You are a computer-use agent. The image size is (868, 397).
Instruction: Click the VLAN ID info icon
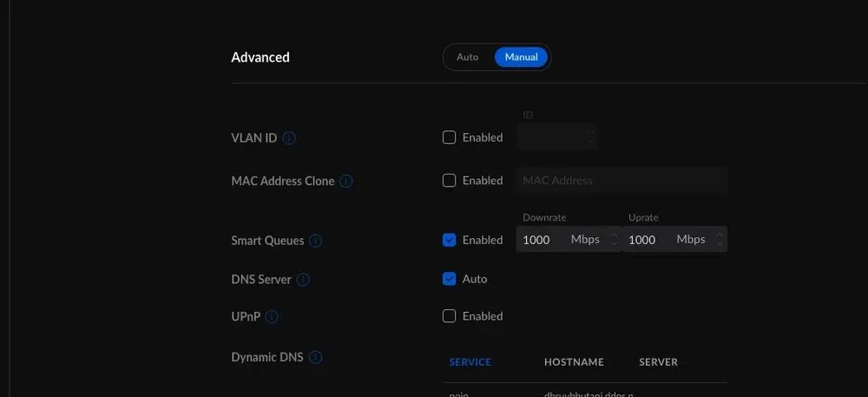click(x=290, y=138)
